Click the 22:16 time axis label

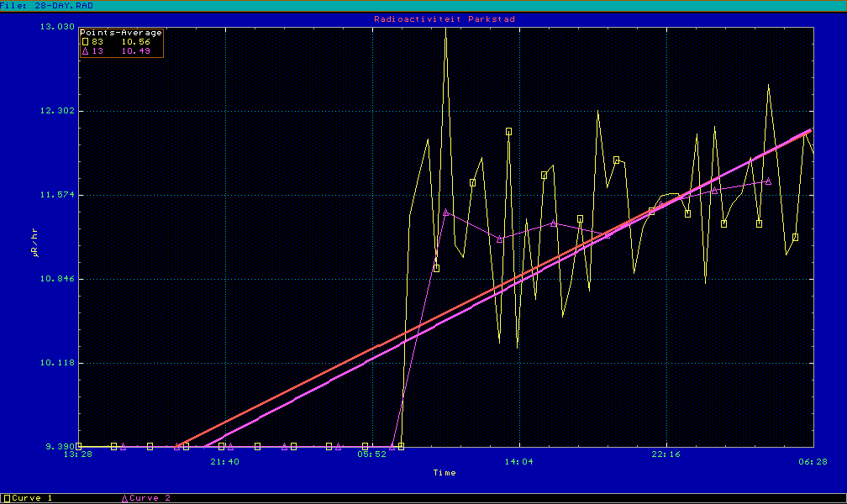click(x=666, y=460)
